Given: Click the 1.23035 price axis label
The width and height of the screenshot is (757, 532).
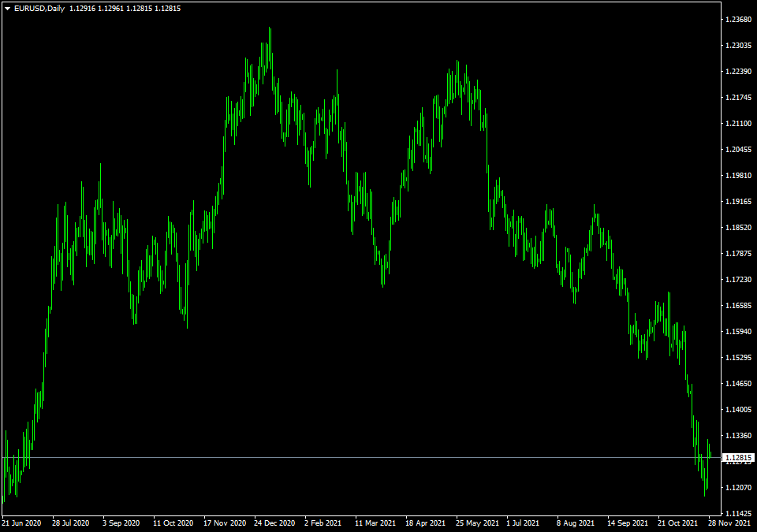Looking at the screenshot, I should (x=739, y=46).
